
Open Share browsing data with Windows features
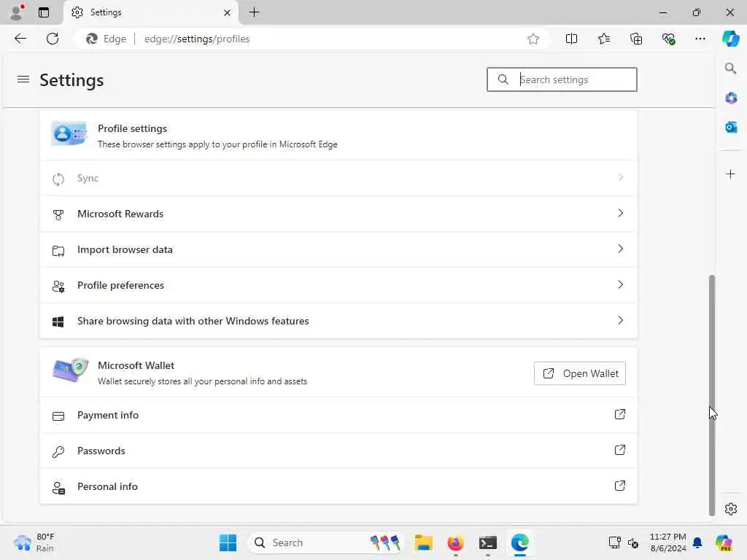(338, 321)
